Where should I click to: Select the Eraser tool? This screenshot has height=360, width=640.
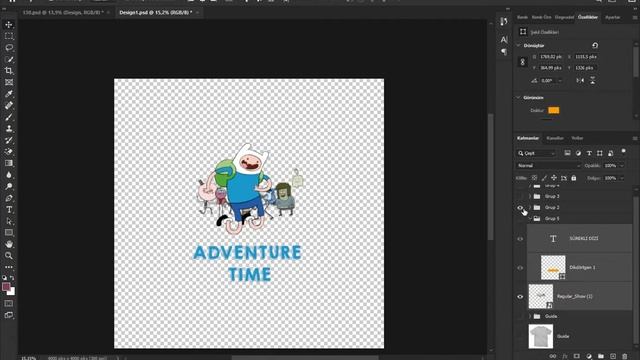coord(9,151)
